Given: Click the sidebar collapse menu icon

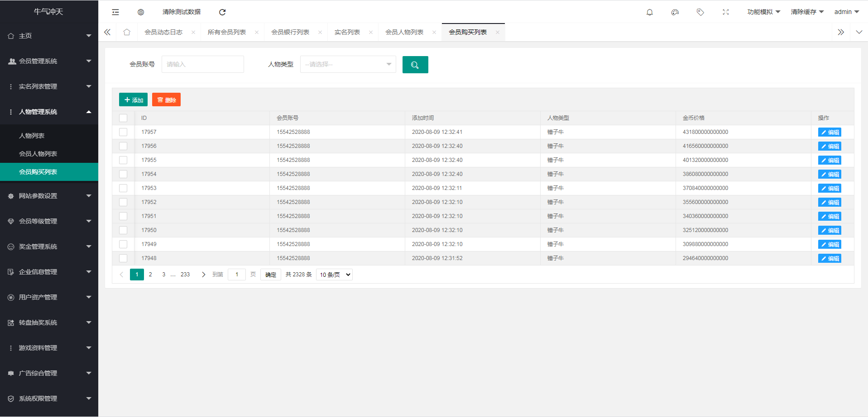Looking at the screenshot, I should point(115,12).
